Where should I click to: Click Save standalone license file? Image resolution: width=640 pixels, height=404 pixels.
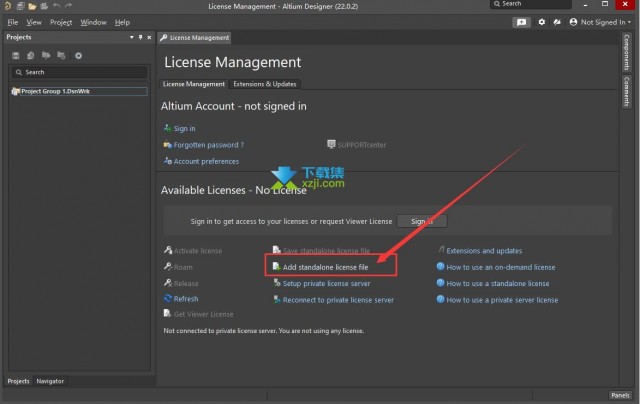coord(326,251)
